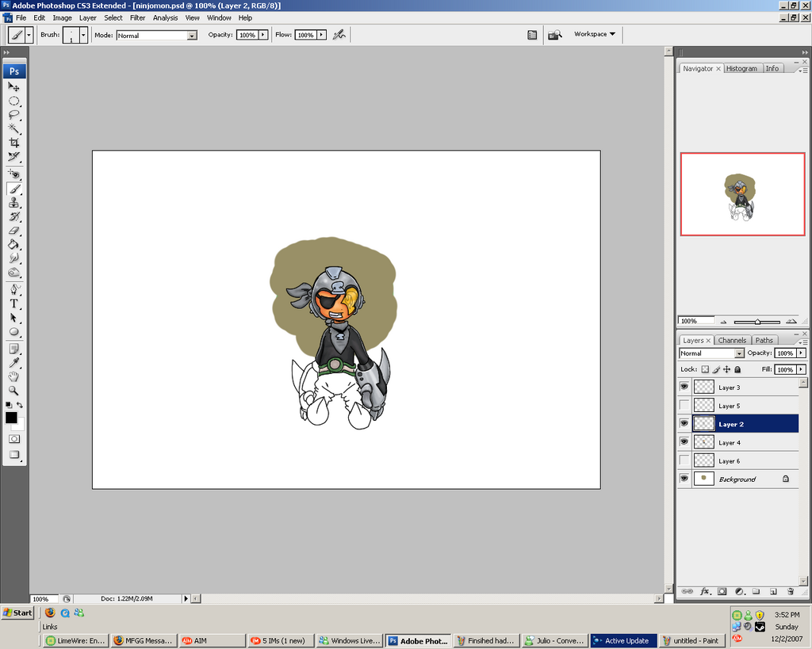812x649 pixels.
Task: Hide Layer 3 visibility eye
Action: coord(684,387)
